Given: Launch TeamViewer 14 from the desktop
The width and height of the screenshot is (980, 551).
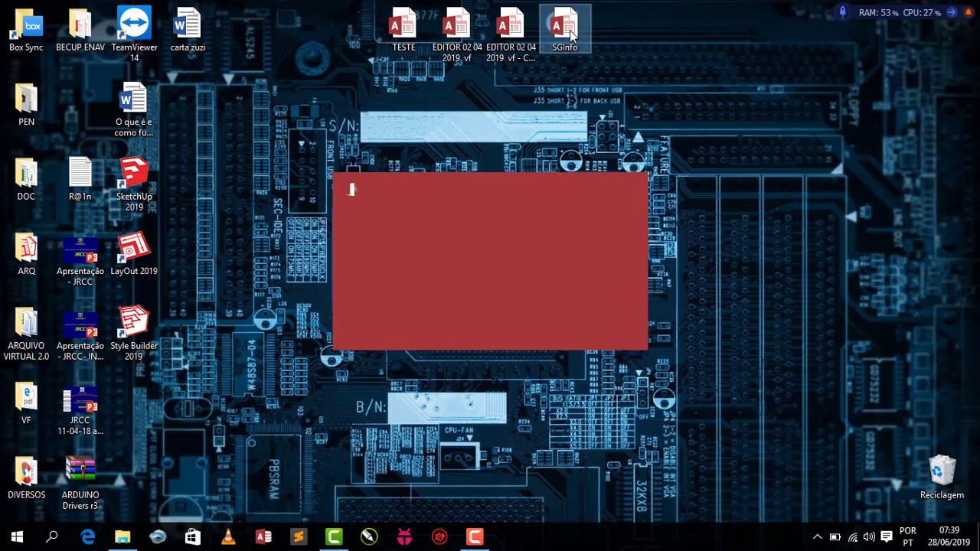Looking at the screenshot, I should pyautogui.click(x=134, y=34).
